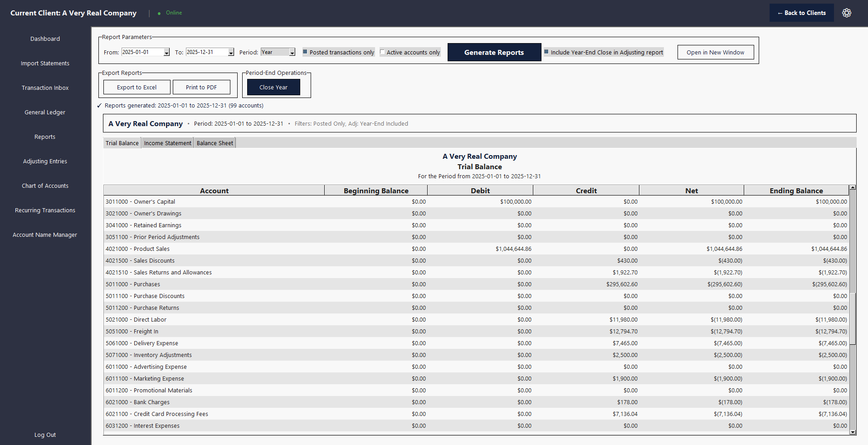The width and height of the screenshot is (868, 445).
Task: Click the checkmark beside the Reports generated message
Action: tap(99, 106)
